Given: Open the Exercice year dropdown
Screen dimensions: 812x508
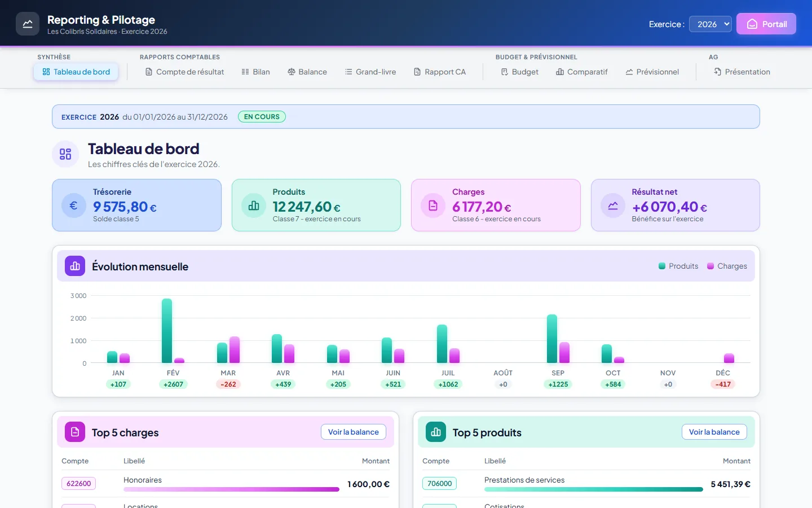Looking at the screenshot, I should pyautogui.click(x=710, y=24).
